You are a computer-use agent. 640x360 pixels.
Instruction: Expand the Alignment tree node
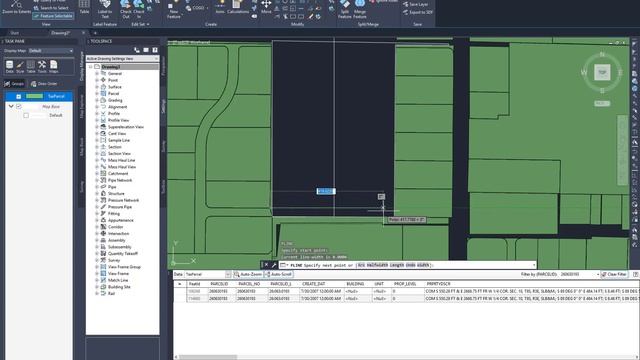tap(97, 107)
